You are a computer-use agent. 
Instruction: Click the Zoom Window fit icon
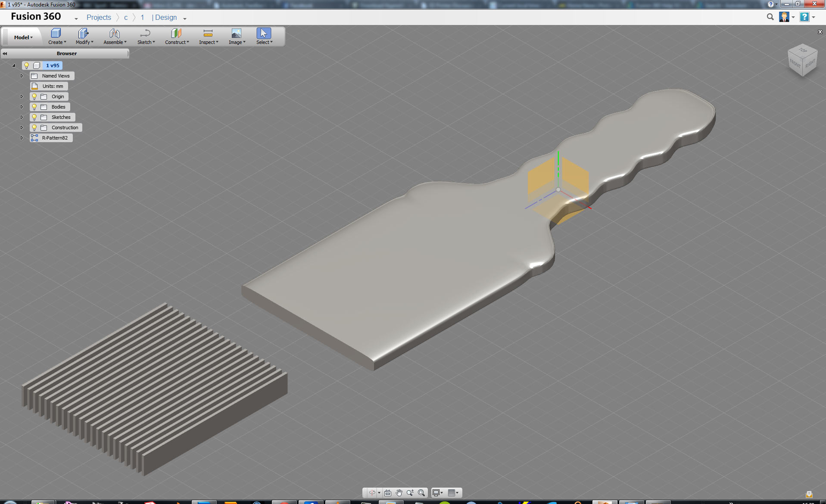point(421,493)
